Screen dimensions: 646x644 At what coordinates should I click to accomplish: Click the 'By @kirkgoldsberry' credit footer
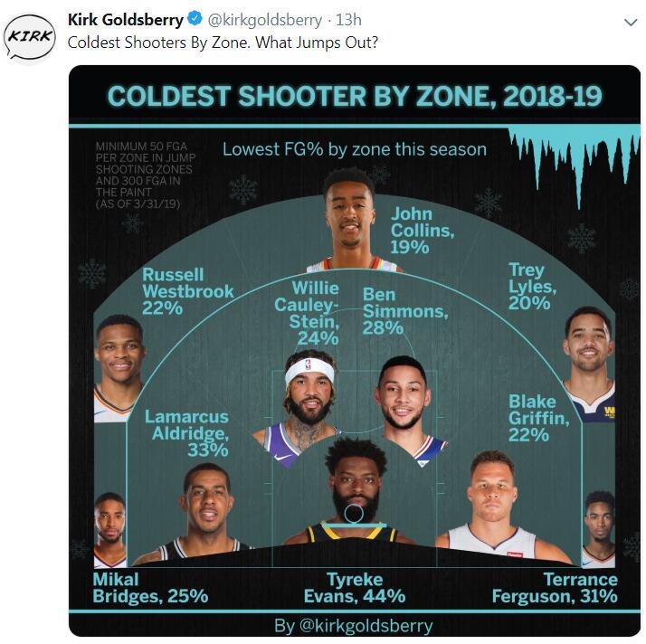tap(354, 625)
